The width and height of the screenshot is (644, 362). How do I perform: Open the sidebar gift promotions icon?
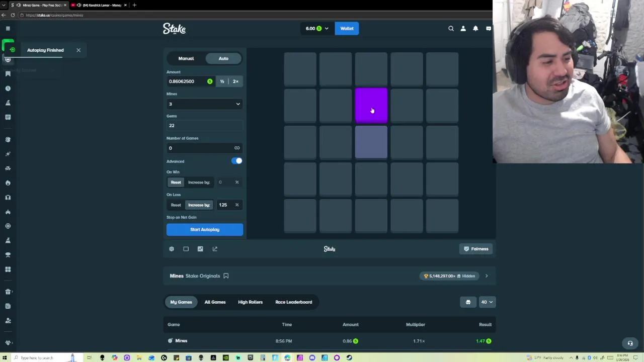[x=8, y=292]
